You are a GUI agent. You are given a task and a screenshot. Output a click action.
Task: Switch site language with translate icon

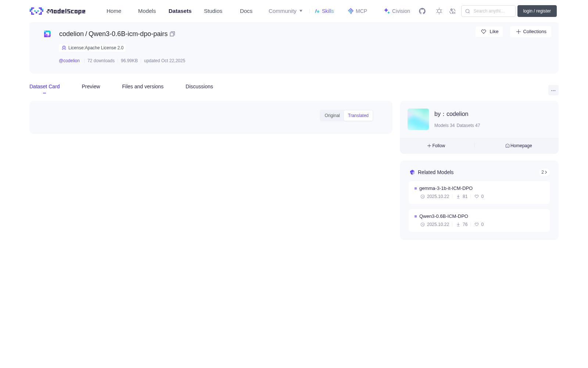click(x=452, y=11)
